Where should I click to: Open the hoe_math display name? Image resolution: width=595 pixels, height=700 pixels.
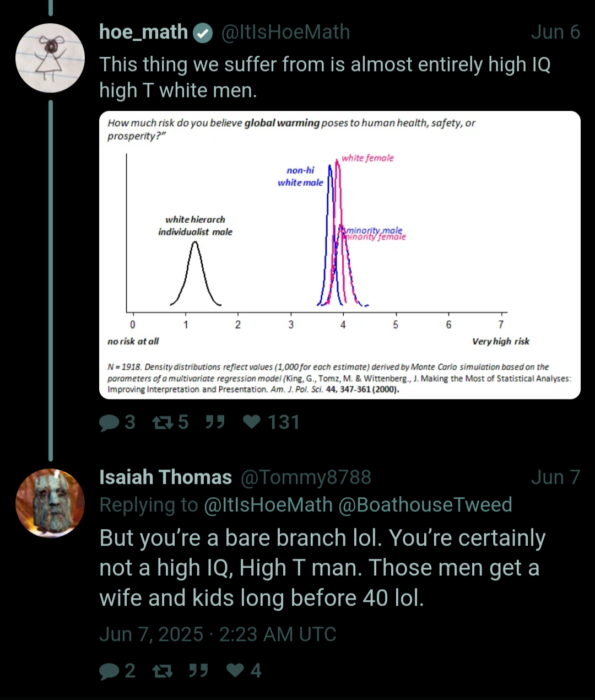coord(144,32)
